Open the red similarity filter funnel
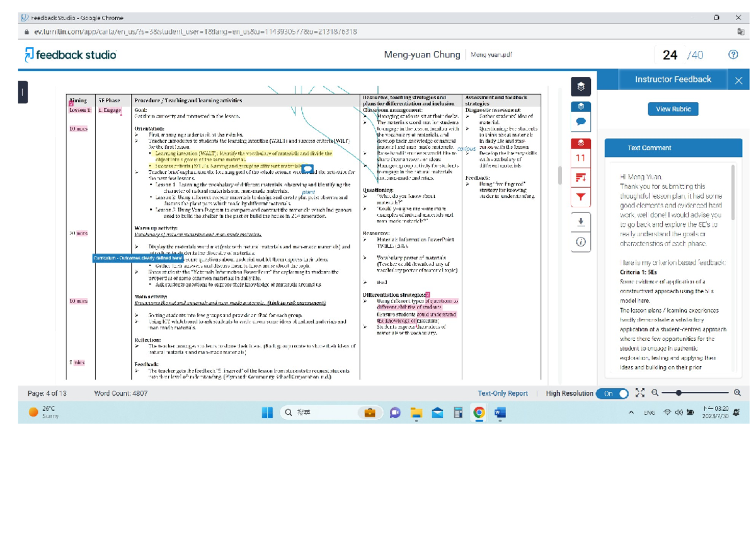Image resolution: width=756 pixels, height=535 pixels. 580,197
